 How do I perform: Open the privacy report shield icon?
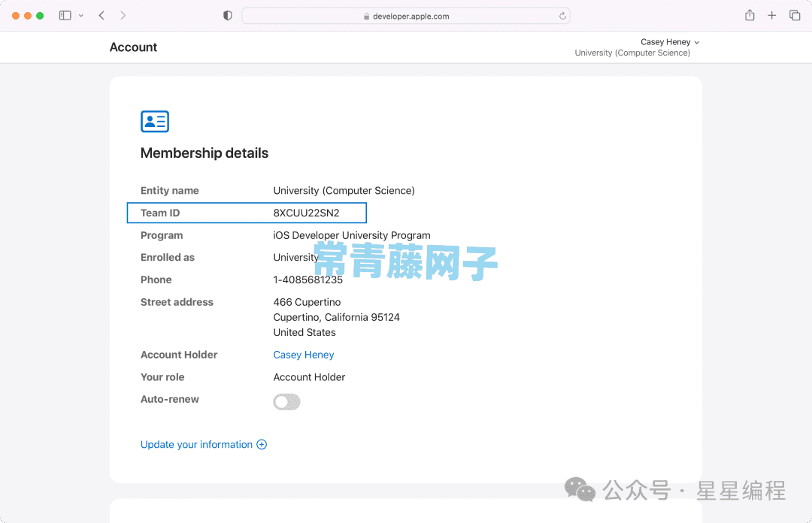coord(227,16)
